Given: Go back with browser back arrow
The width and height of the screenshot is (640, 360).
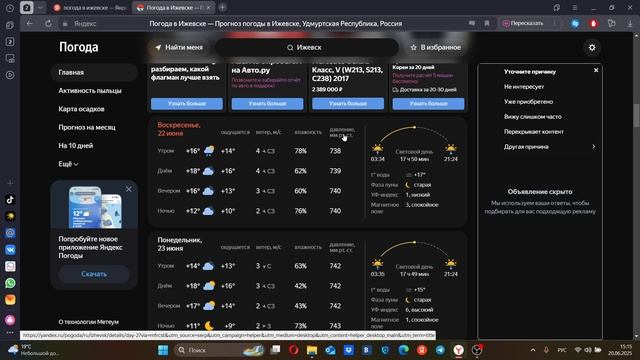Looking at the screenshot, I should pos(29,24).
